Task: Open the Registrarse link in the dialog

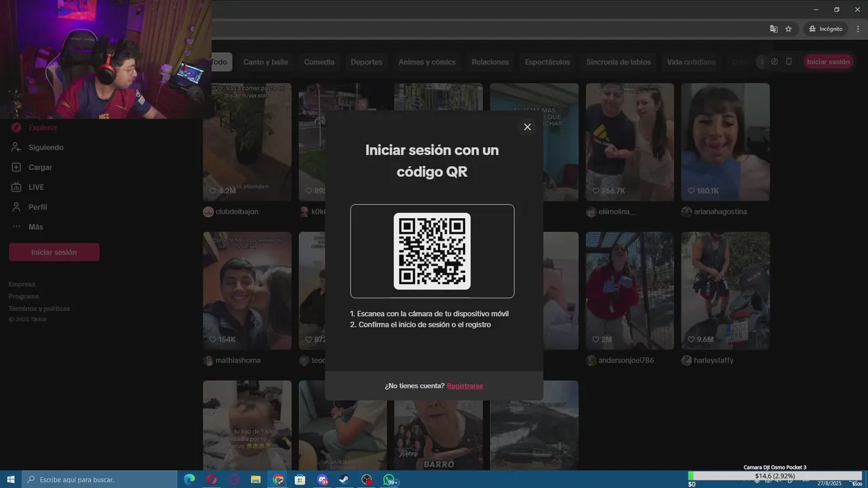Action: pyautogui.click(x=465, y=386)
